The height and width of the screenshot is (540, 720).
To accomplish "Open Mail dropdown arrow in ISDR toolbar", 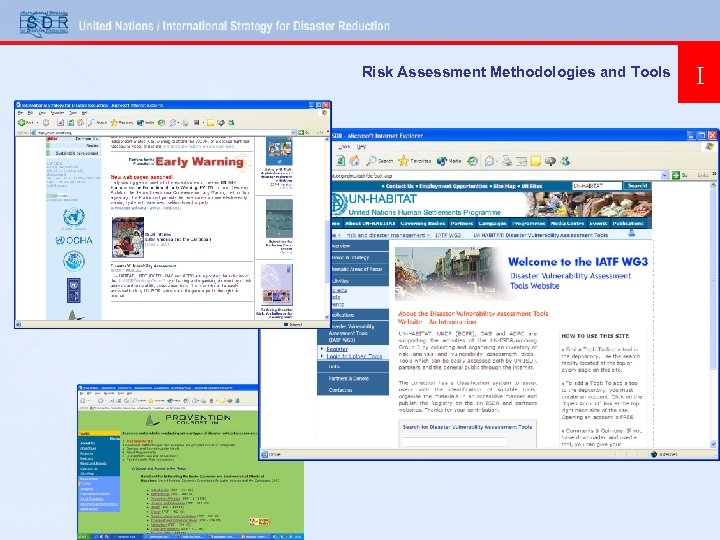I will 178,123.
